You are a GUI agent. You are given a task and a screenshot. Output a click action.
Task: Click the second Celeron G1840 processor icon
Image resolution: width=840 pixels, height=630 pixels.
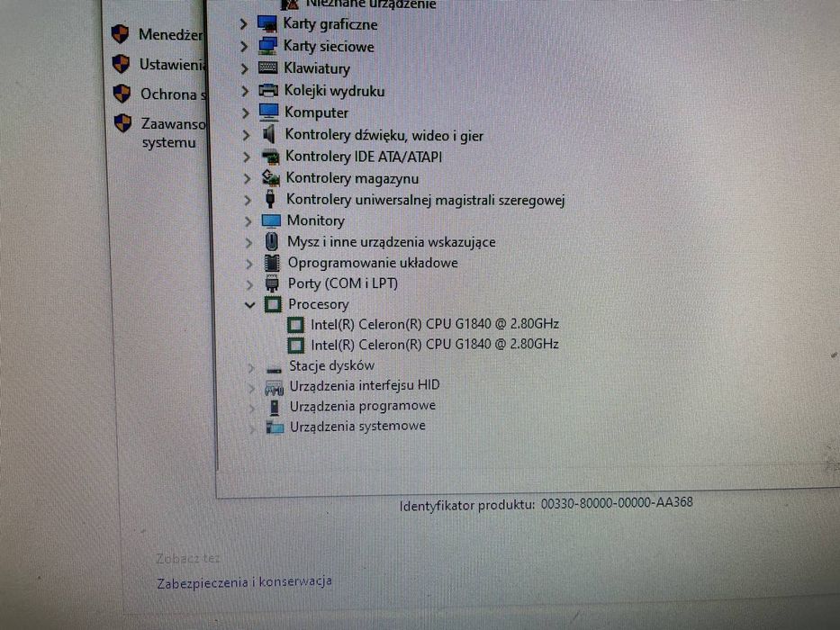(x=295, y=345)
